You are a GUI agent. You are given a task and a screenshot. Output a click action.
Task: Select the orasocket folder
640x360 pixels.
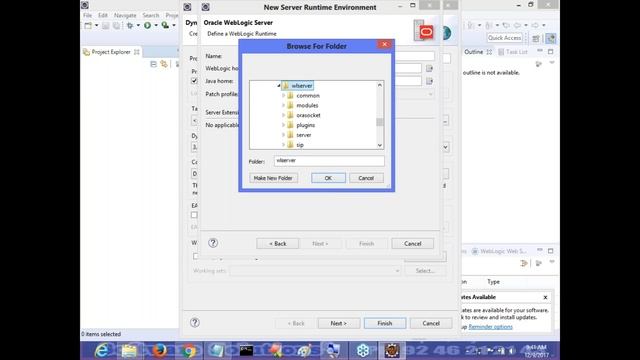pos(308,115)
